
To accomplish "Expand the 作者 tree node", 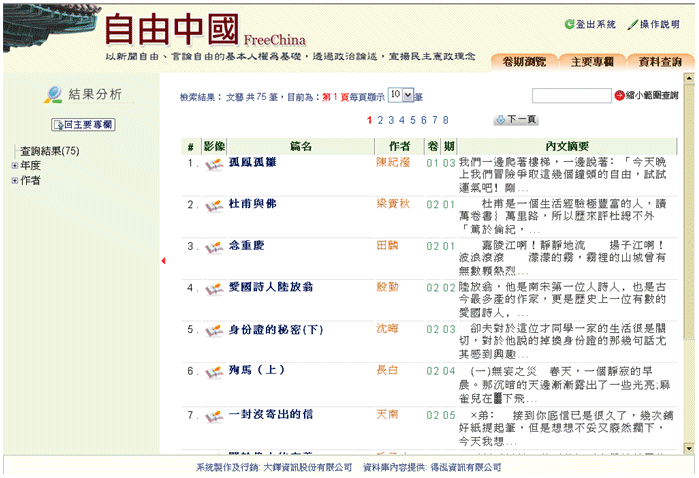I will 14,181.
